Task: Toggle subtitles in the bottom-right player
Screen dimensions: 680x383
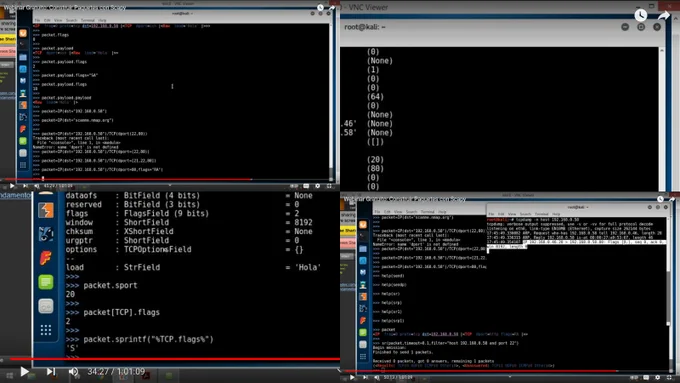Action: (x=646, y=378)
